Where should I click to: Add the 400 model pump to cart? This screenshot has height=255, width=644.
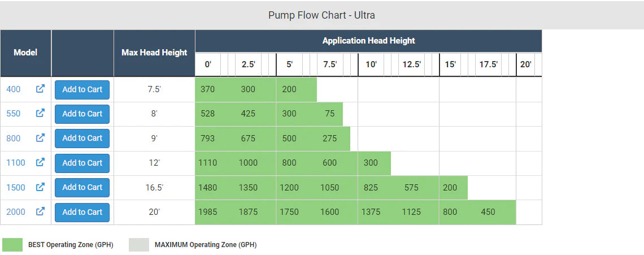82,89
